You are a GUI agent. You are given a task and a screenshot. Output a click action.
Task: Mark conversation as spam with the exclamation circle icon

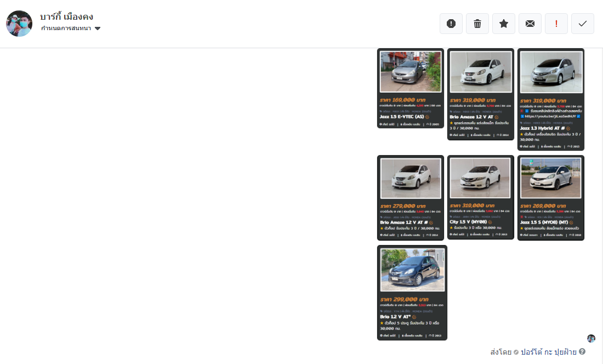coord(451,24)
